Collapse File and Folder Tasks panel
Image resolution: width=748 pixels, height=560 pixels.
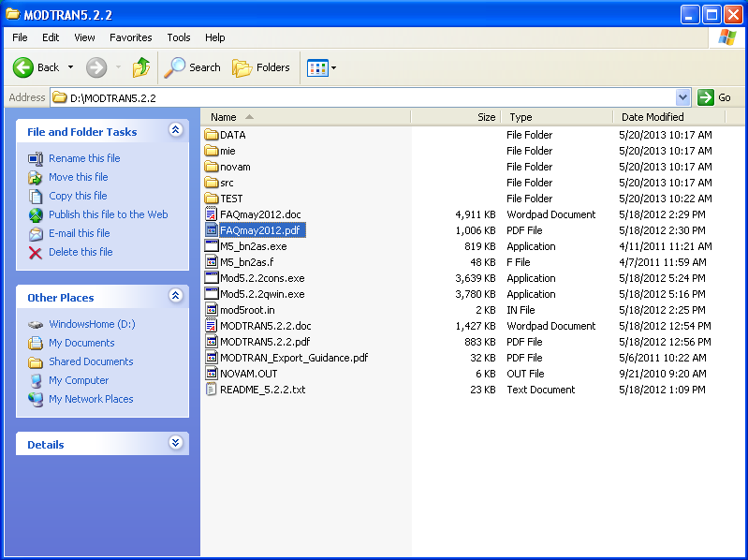(176, 130)
